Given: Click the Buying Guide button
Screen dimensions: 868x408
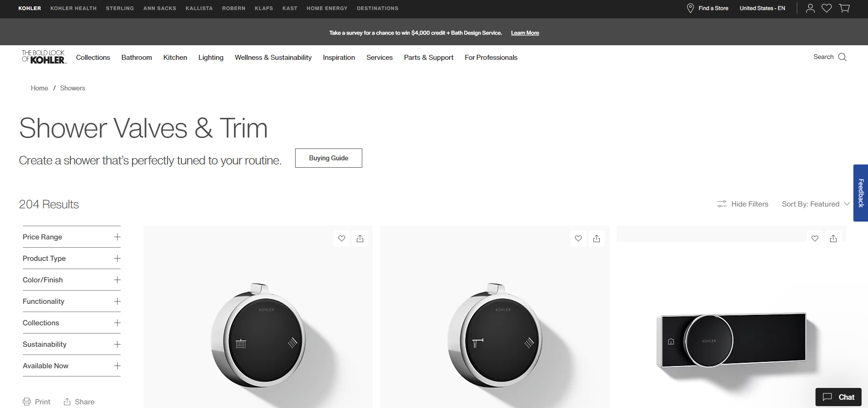Looking at the screenshot, I should [328, 158].
